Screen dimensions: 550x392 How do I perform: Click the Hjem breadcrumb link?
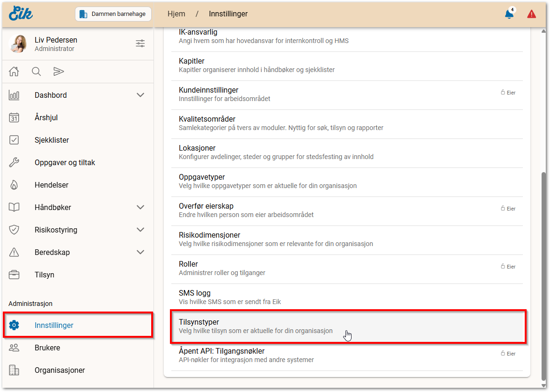coord(176,14)
